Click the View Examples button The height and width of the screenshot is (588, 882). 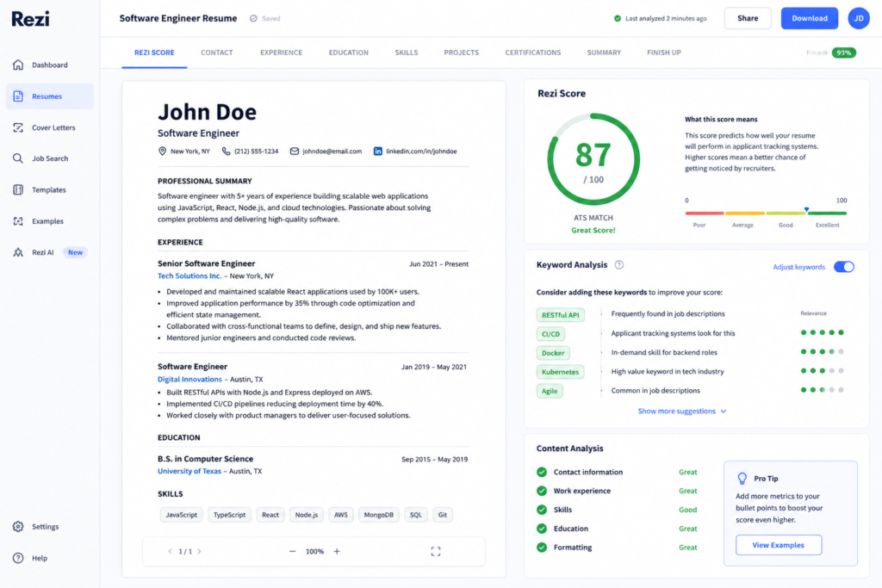point(779,545)
